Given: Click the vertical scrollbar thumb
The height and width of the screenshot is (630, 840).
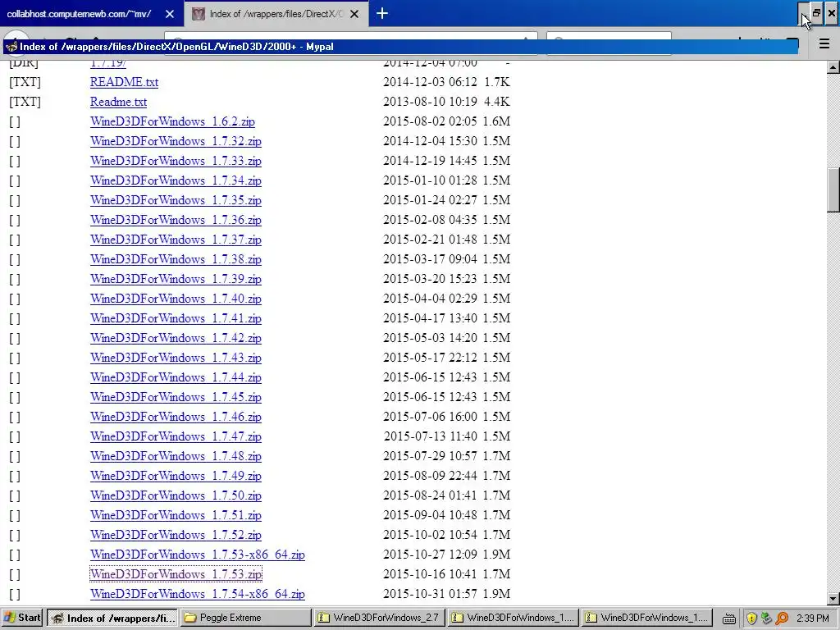Looking at the screenshot, I should pyautogui.click(x=833, y=190).
